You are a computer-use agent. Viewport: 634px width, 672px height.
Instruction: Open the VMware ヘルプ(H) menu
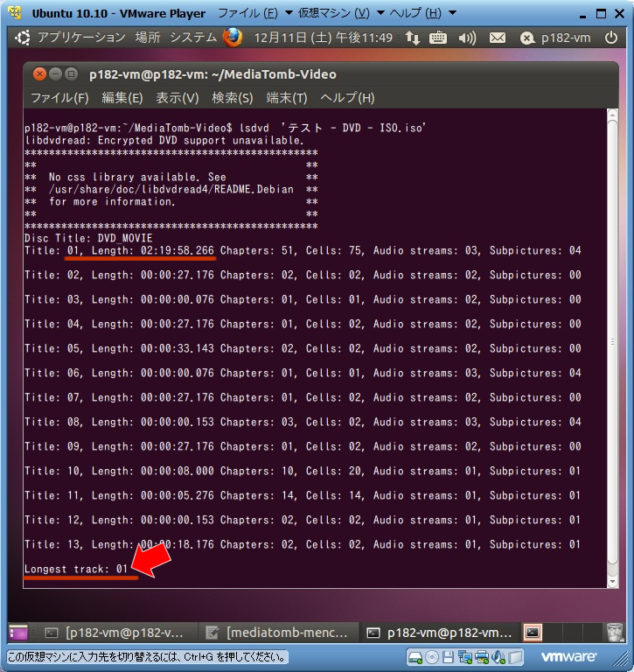(415, 13)
